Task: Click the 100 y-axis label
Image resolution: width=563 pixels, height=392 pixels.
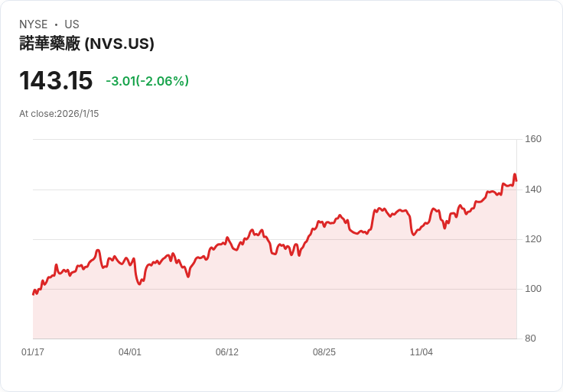Action: click(533, 289)
